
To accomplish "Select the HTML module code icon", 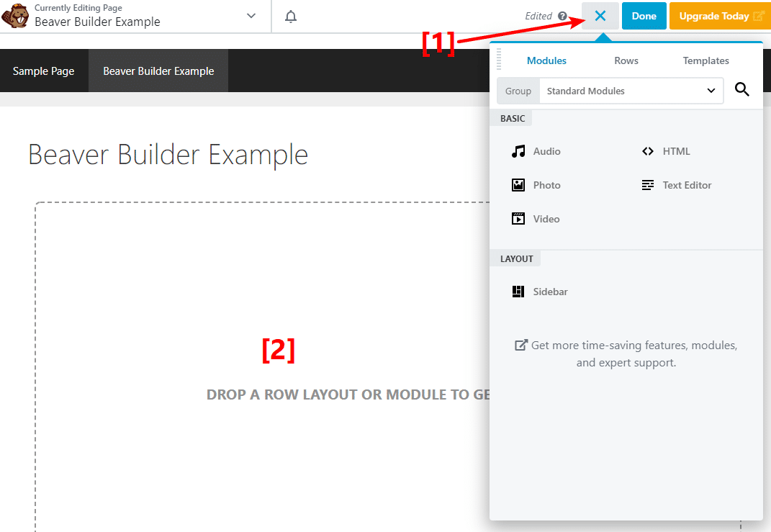I will click(x=648, y=151).
